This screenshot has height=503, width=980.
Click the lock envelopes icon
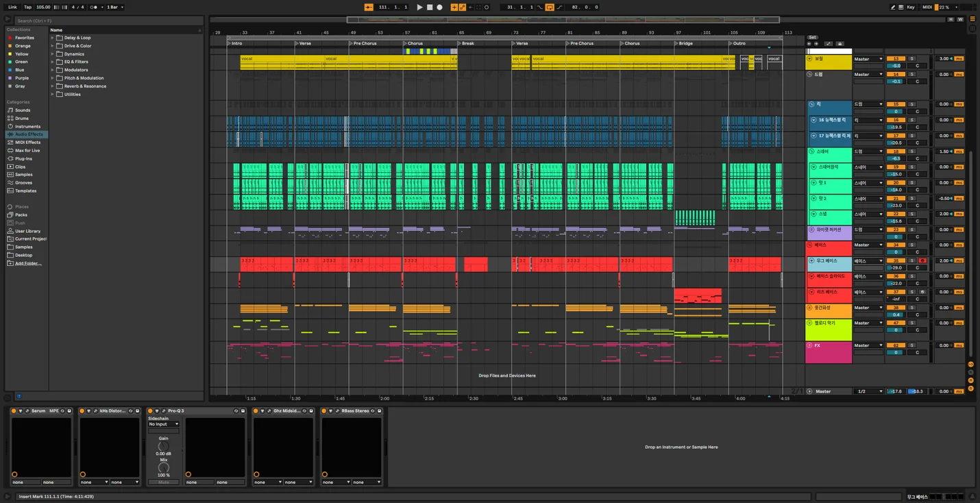coord(840,43)
